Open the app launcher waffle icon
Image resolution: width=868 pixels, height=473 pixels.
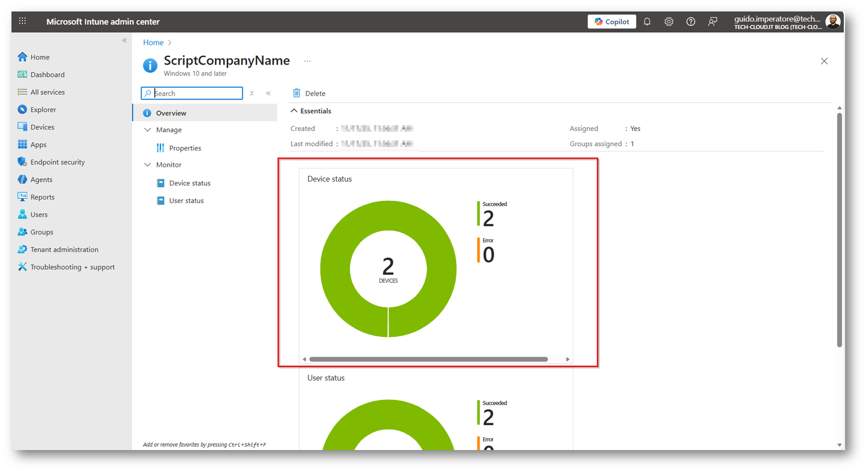(22, 21)
